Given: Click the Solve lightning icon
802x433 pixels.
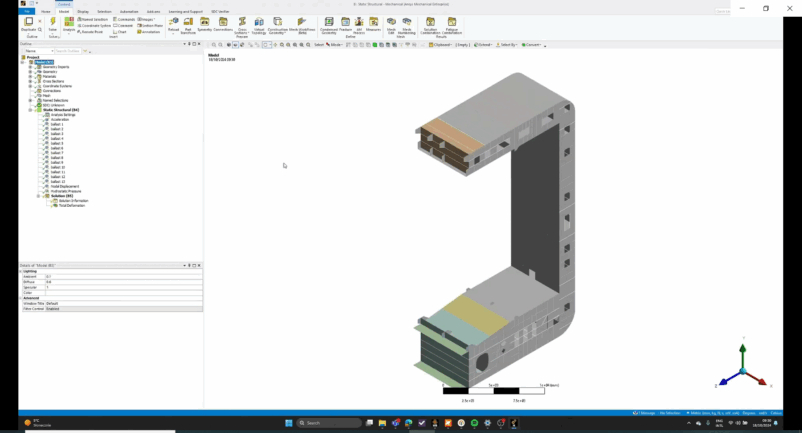Looking at the screenshot, I should click(x=53, y=21).
